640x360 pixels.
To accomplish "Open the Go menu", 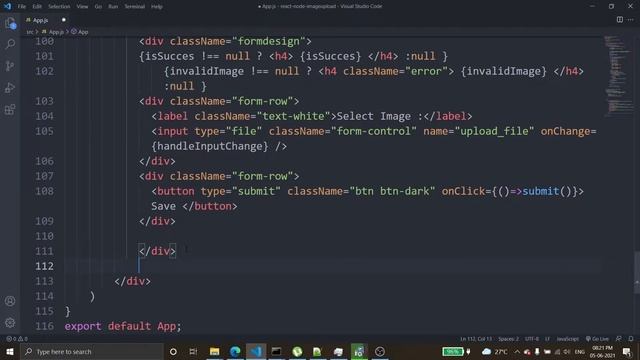I will pos(98,6).
